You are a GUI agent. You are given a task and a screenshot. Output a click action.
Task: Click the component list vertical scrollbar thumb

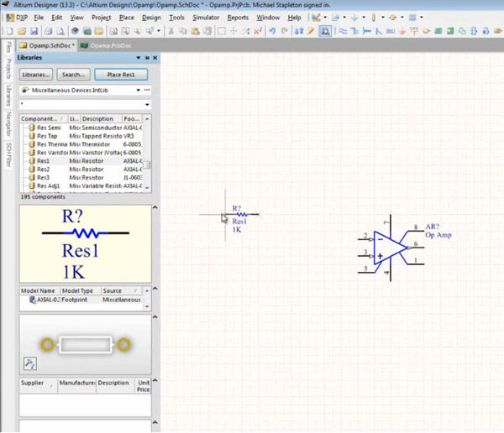click(x=147, y=164)
